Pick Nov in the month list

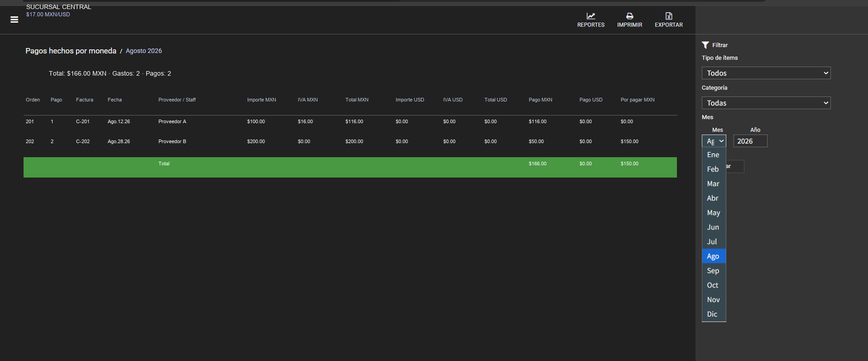tap(714, 300)
